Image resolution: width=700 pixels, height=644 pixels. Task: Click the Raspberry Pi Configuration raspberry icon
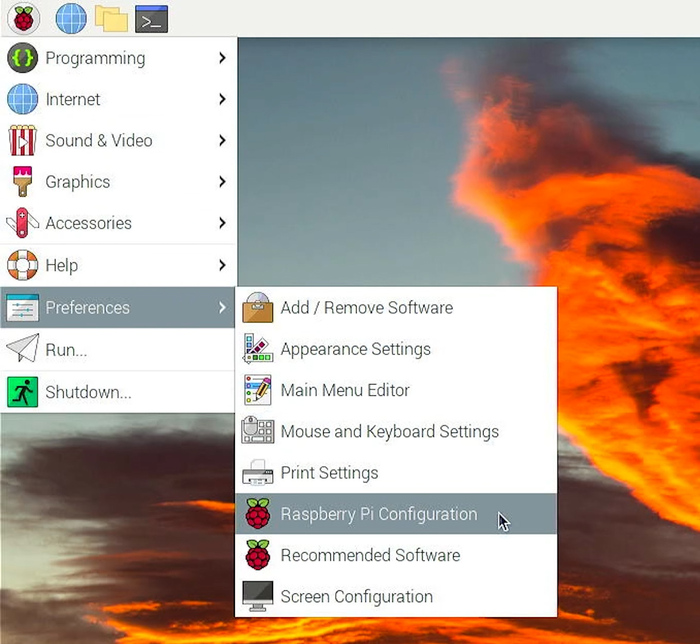coord(258,514)
